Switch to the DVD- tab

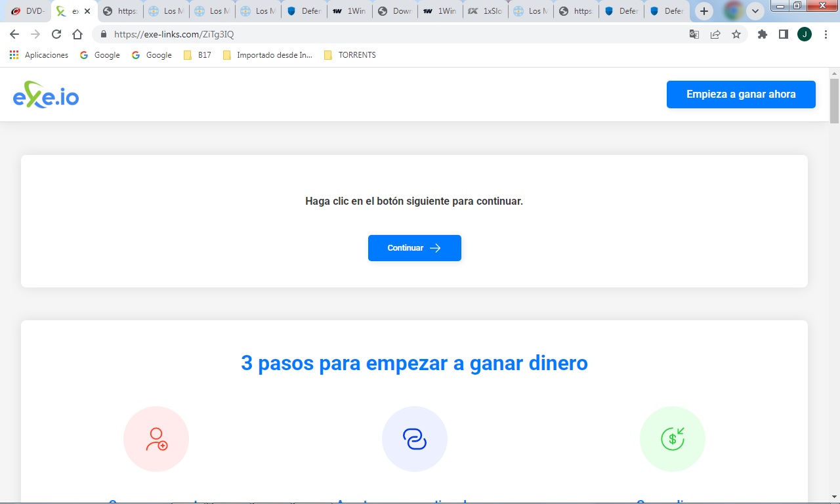tap(28, 11)
